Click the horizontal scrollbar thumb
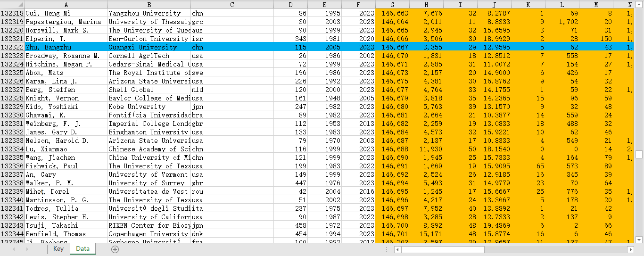This screenshot has width=644, height=256. click(443, 249)
